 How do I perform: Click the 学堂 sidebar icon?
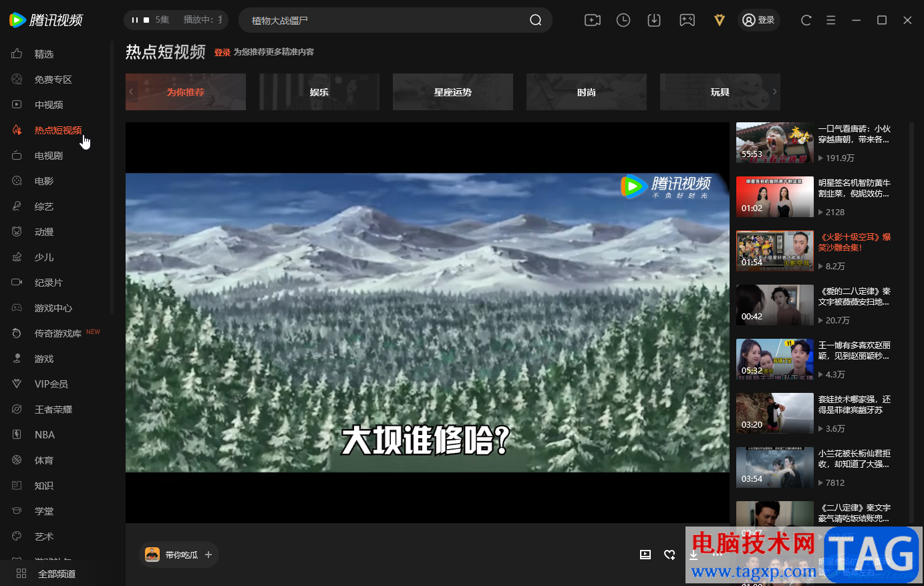[17, 511]
